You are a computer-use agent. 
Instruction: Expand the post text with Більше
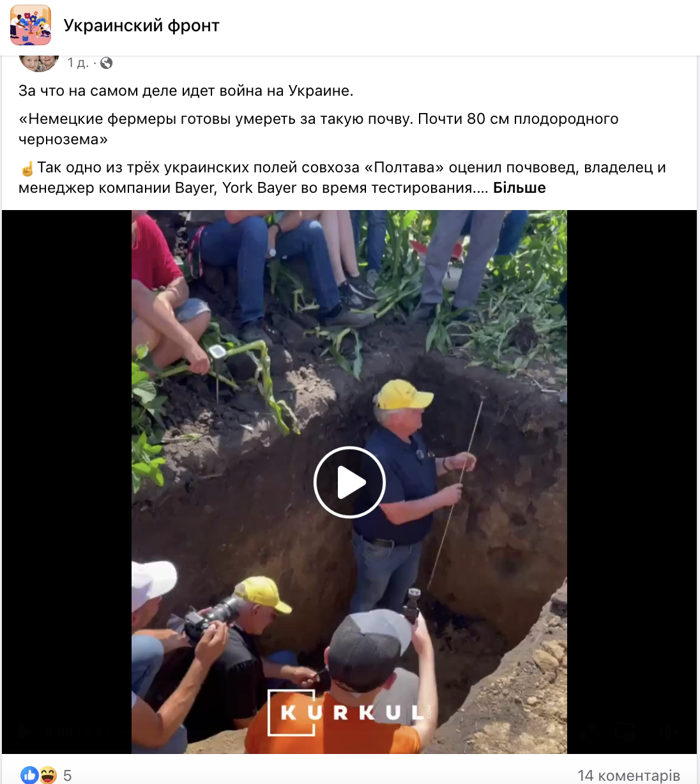(x=519, y=188)
